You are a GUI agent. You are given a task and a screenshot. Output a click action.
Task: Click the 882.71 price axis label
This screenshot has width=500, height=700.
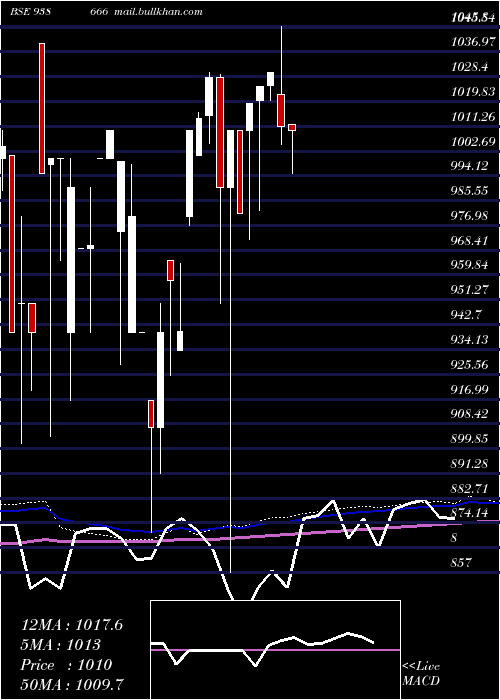pos(469,489)
